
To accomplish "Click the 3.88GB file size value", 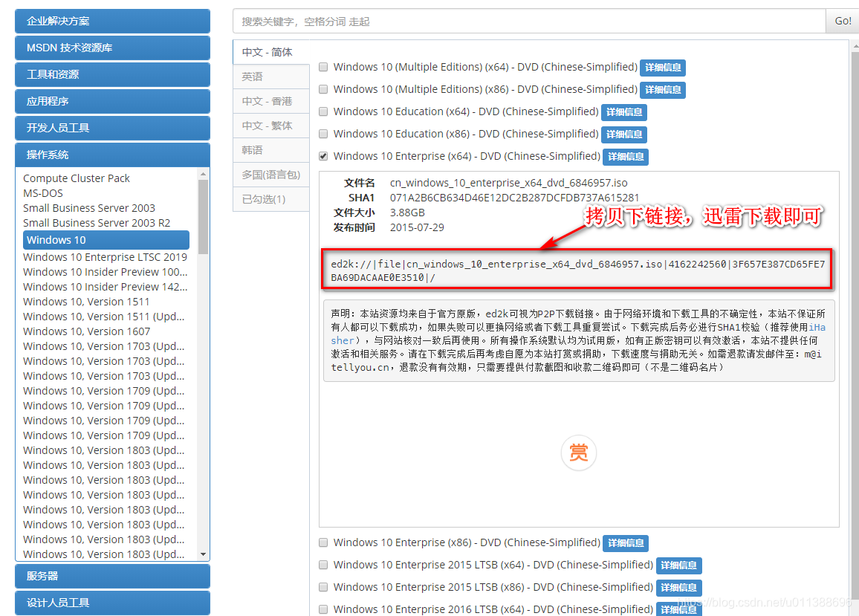I will pyautogui.click(x=407, y=212).
